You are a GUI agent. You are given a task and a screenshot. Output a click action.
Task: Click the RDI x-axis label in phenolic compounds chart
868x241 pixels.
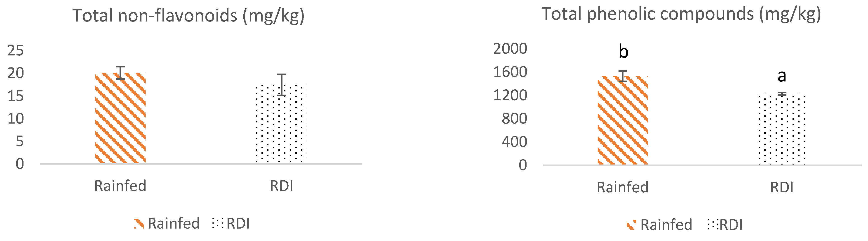pos(782,187)
